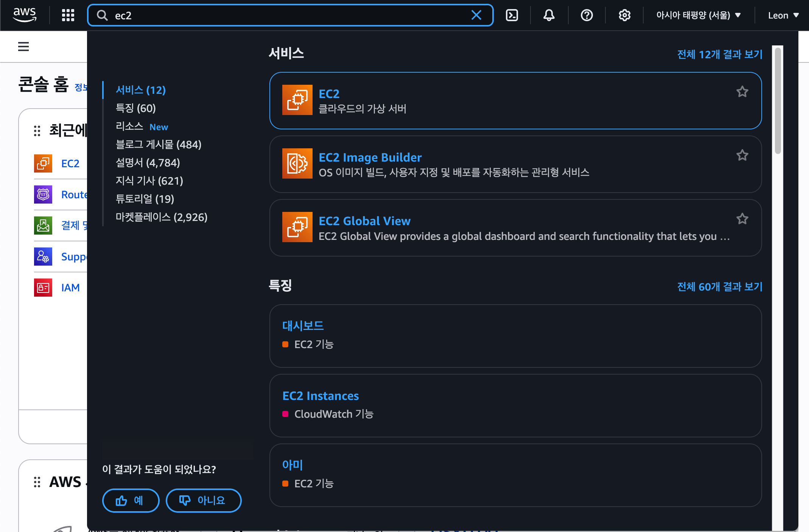
Task: Open the help question mark icon
Action: pos(587,15)
